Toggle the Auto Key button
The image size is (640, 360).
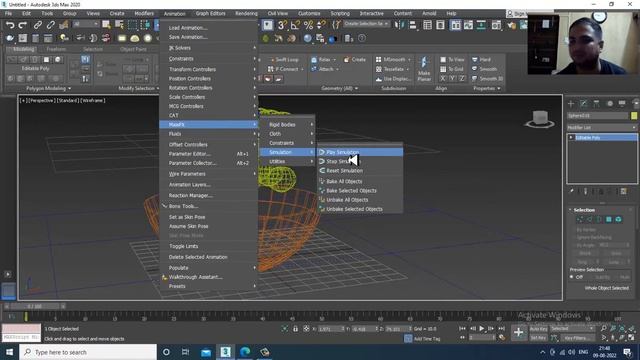click(538, 329)
